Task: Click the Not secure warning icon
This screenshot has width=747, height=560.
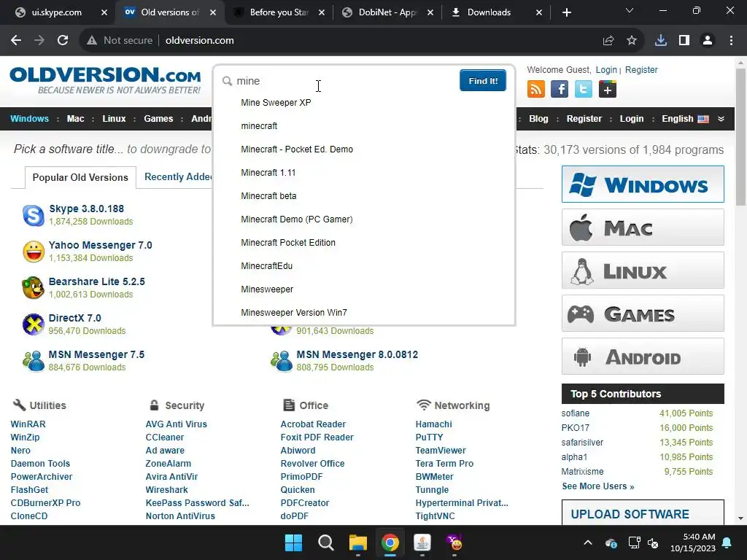Action: tap(92, 41)
